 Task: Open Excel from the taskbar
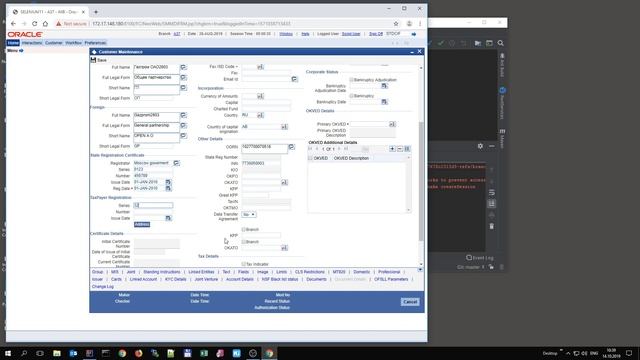[x=204, y=353]
